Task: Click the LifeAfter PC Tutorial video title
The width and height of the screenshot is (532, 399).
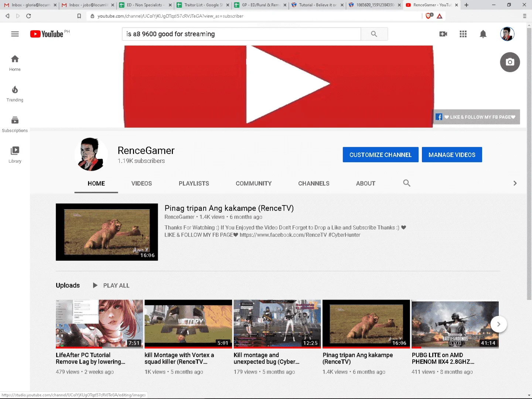Action: [91, 358]
